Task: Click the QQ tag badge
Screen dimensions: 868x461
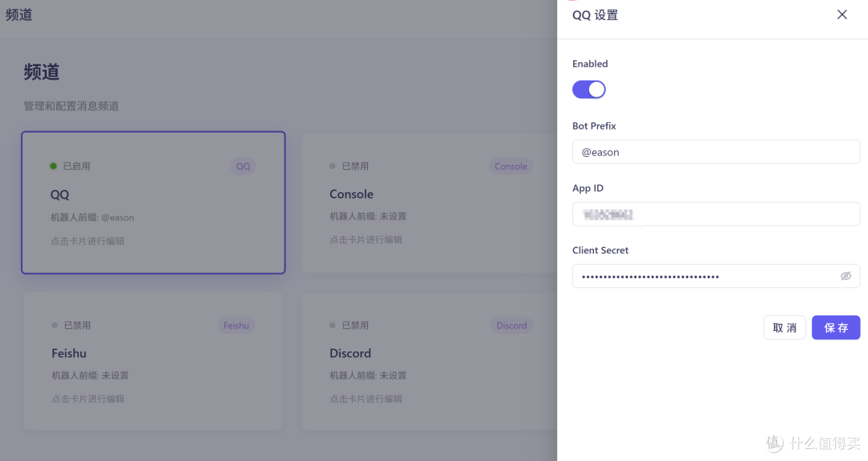Action: tap(243, 167)
